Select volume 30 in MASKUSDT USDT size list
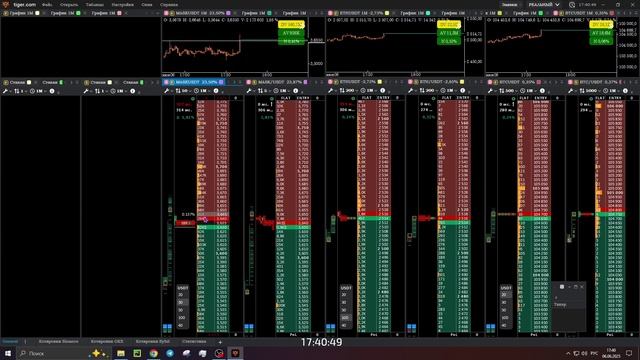Viewport: 640px width, 360px height. (x=182, y=302)
